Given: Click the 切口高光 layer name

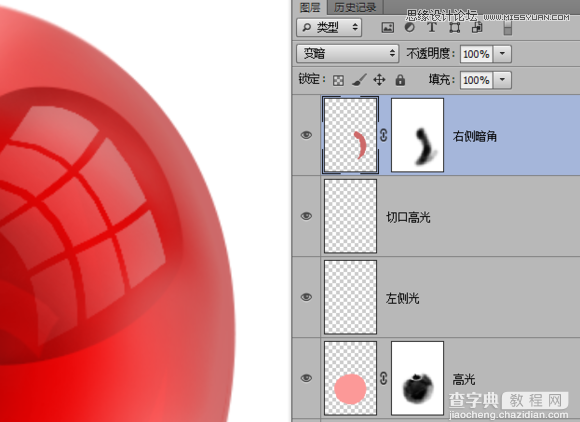Looking at the screenshot, I should pyautogui.click(x=408, y=217).
